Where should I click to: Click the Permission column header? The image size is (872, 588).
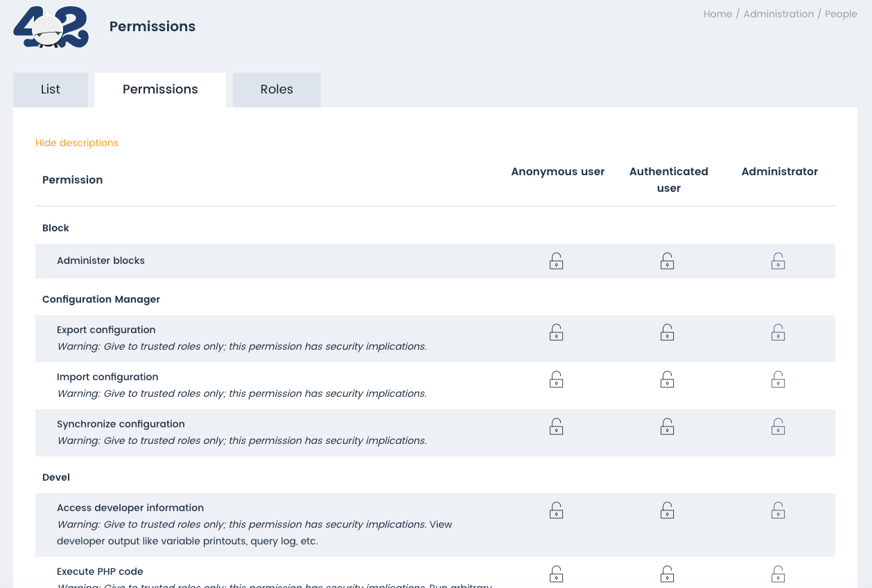pos(73,180)
